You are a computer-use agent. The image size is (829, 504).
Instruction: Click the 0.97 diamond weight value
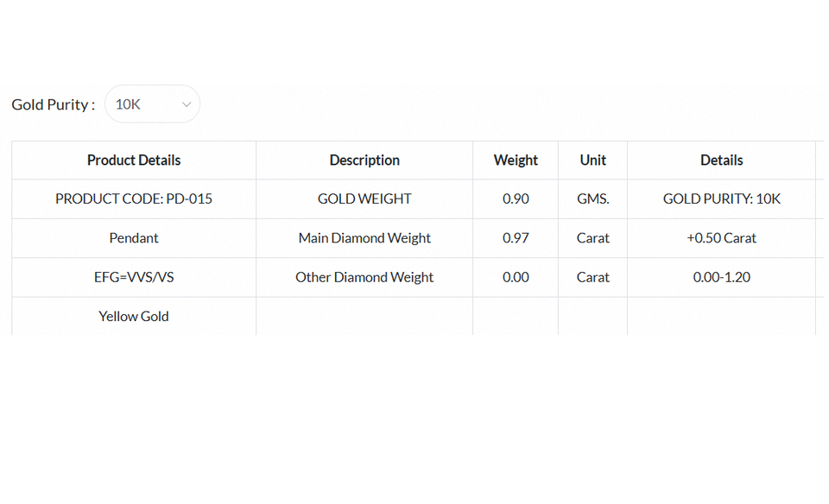click(516, 237)
